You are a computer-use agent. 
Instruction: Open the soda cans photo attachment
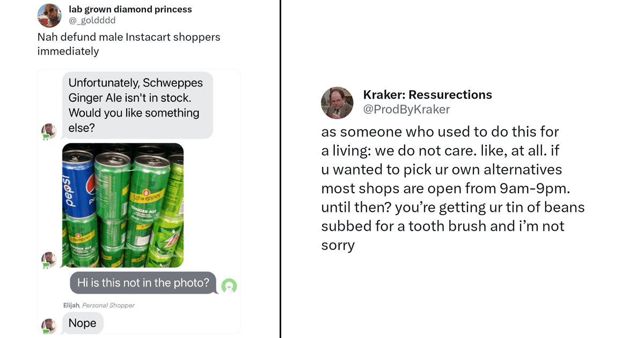123,205
